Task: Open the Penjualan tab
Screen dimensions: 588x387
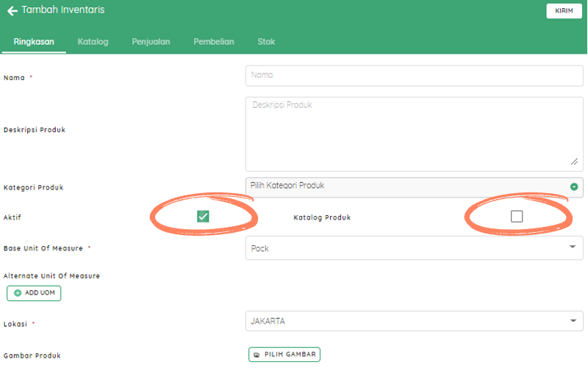Action: coord(151,42)
